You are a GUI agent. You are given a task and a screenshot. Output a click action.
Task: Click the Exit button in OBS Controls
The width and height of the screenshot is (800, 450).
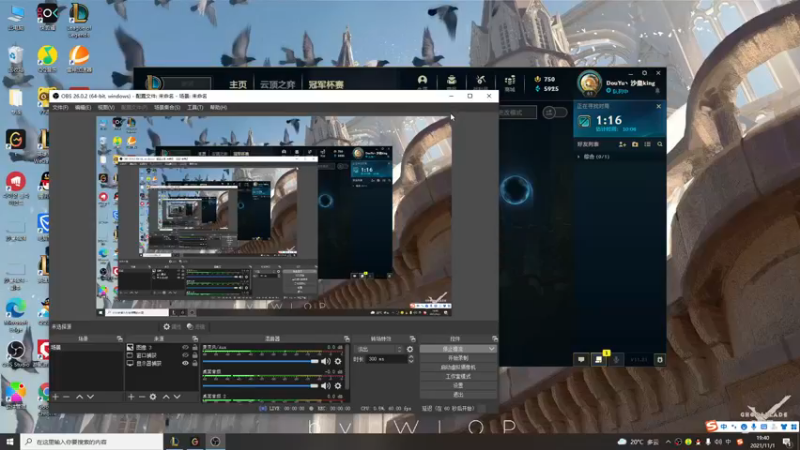tap(458, 394)
